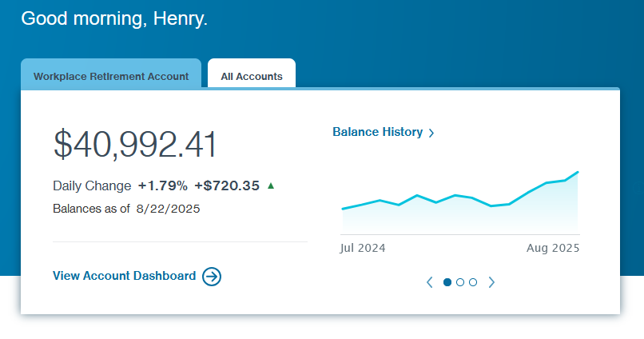This screenshot has height=339, width=644.
Task: Click the Jul 2024 chart axis label
Action: tap(363, 248)
